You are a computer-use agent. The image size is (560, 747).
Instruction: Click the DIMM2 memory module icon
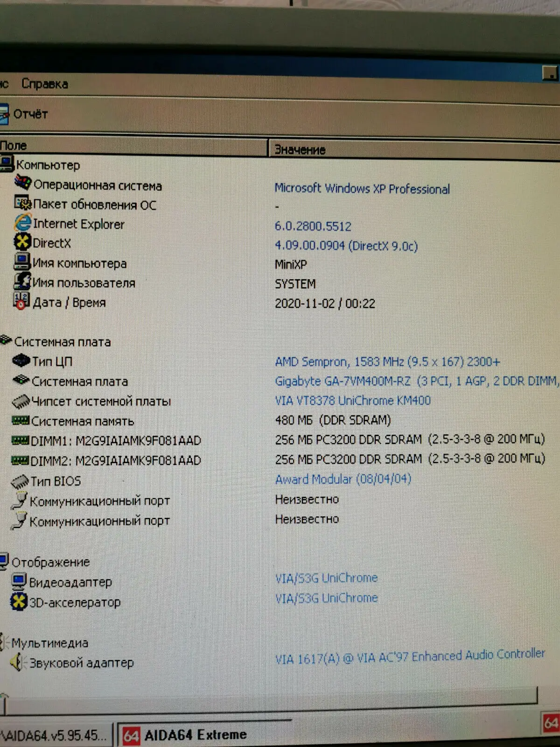pyautogui.click(x=20, y=460)
